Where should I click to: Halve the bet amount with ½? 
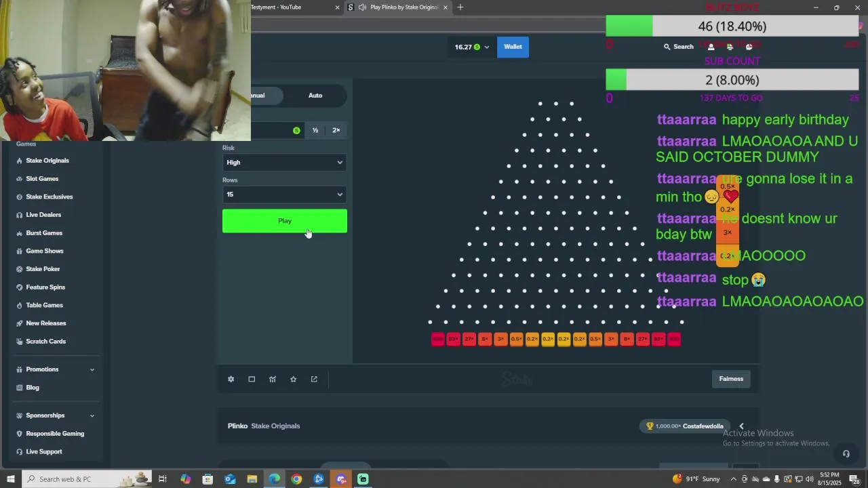[x=315, y=130]
